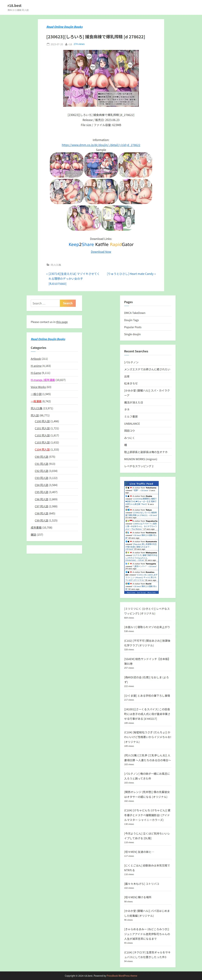
Task: Open the 一般小説 category
Action: click(x=36, y=394)
